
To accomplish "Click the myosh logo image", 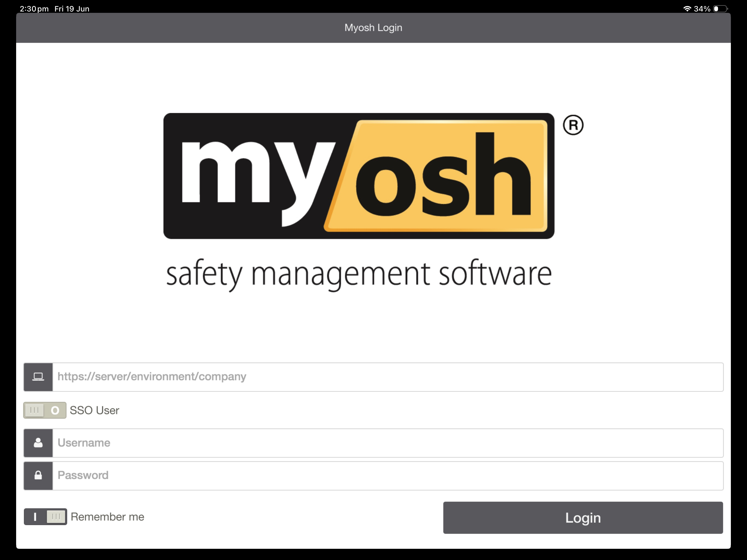I will point(359,176).
